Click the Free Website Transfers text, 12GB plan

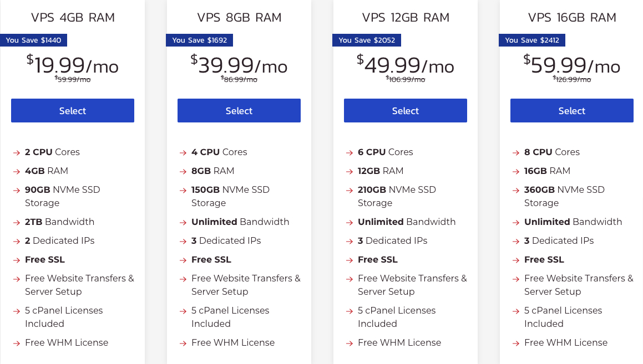click(x=412, y=278)
